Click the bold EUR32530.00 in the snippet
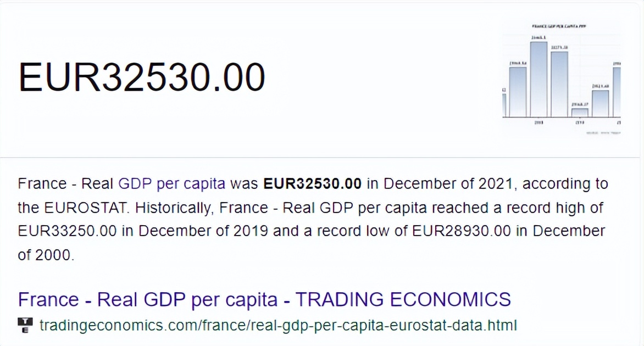Screen dimensions: 644x346 coord(313,183)
